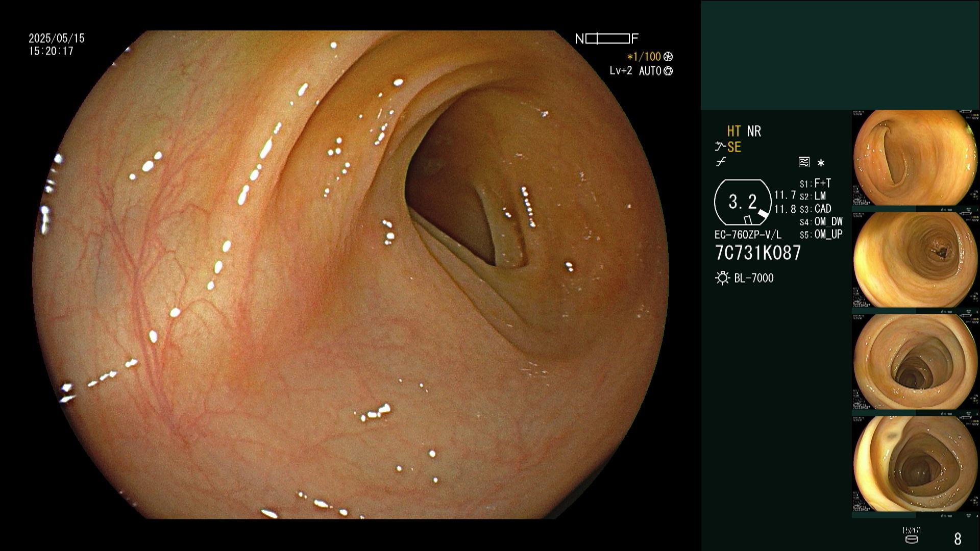Click the Lv+2 brightness level text
Viewport: 980px width, 551px height.
(x=621, y=71)
